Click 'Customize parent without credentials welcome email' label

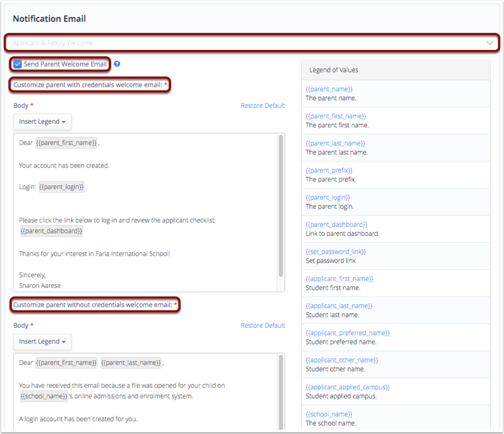point(93,305)
